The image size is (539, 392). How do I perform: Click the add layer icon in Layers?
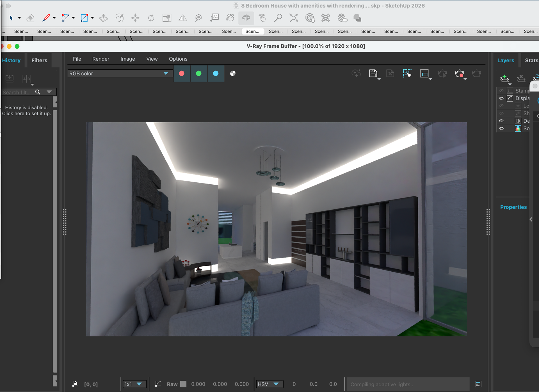(504, 78)
